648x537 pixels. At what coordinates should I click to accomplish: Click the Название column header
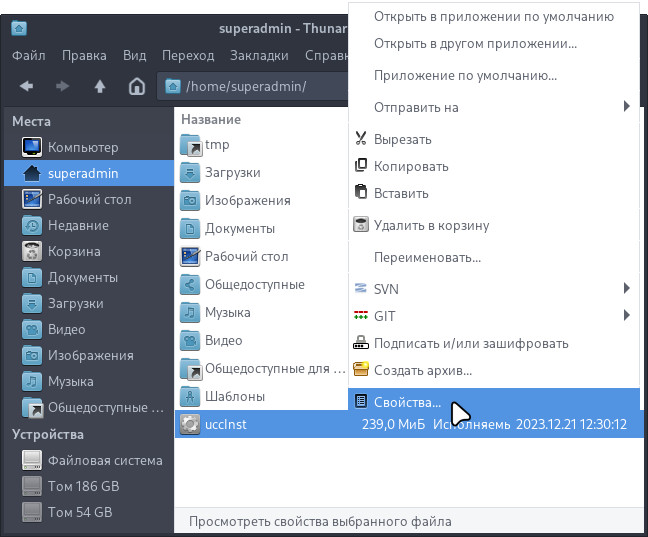(x=210, y=119)
